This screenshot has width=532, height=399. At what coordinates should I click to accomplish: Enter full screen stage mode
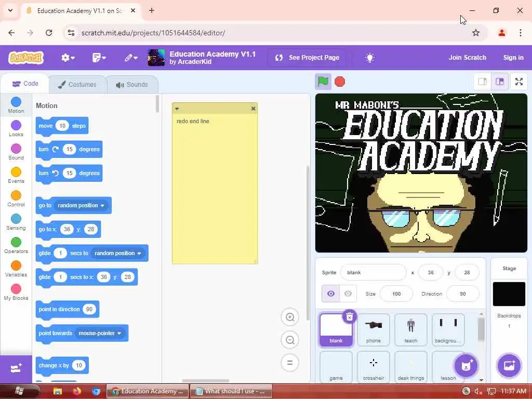[519, 82]
